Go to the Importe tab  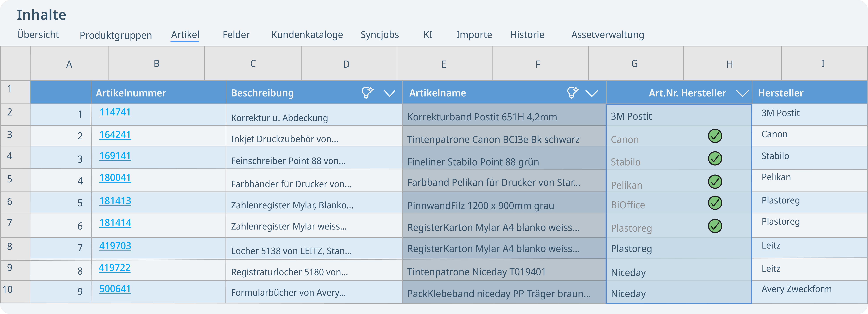coord(474,35)
